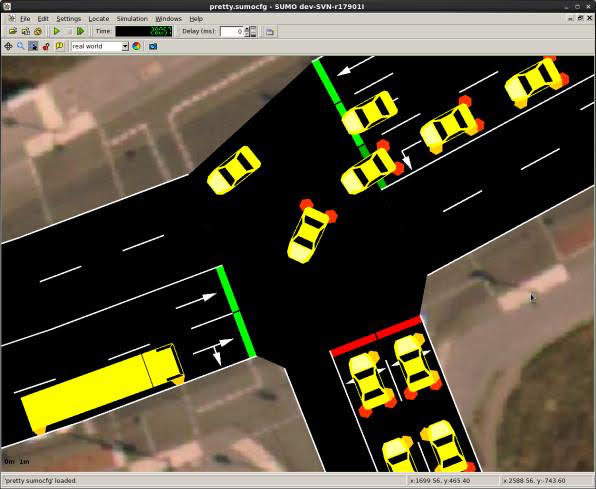Screen dimensions: 596x489
Task: Click the single step simulation button
Action: click(x=81, y=31)
